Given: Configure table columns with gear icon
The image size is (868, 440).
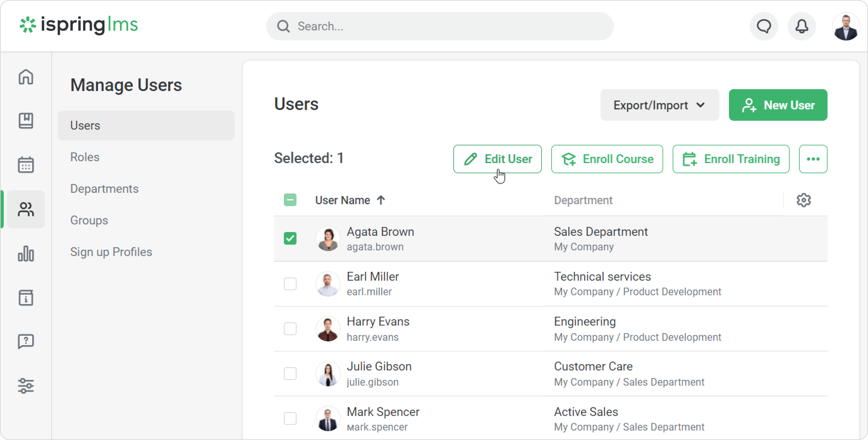Looking at the screenshot, I should [803, 200].
